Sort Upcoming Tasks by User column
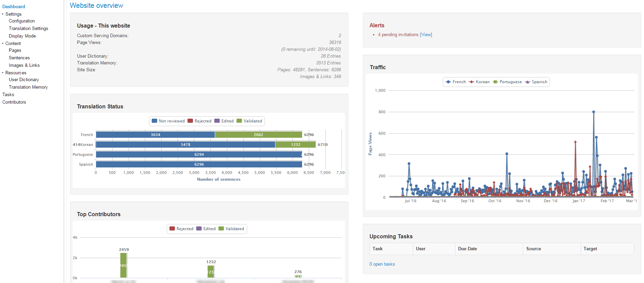The height and width of the screenshot is (283, 644). coord(434,249)
